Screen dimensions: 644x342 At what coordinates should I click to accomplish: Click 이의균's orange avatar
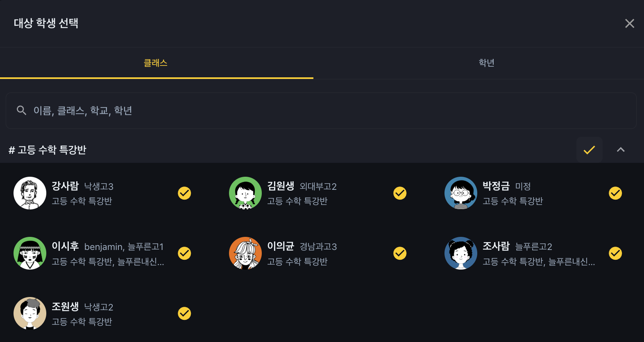coord(245,253)
